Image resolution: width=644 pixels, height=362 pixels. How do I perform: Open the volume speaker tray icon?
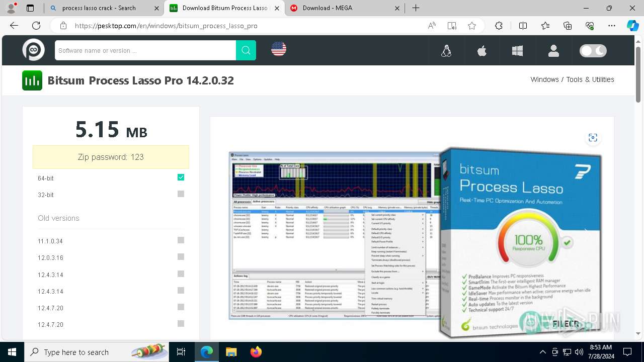pyautogui.click(x=579, y=352)
